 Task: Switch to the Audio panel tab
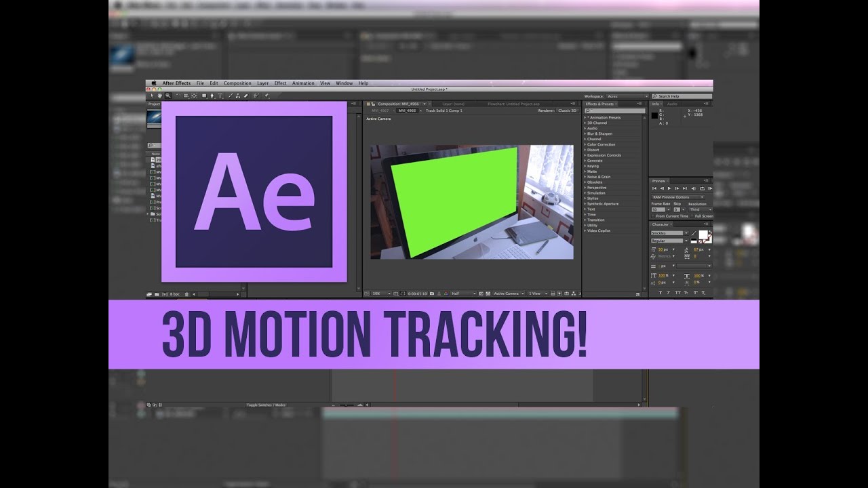[672, 104]
